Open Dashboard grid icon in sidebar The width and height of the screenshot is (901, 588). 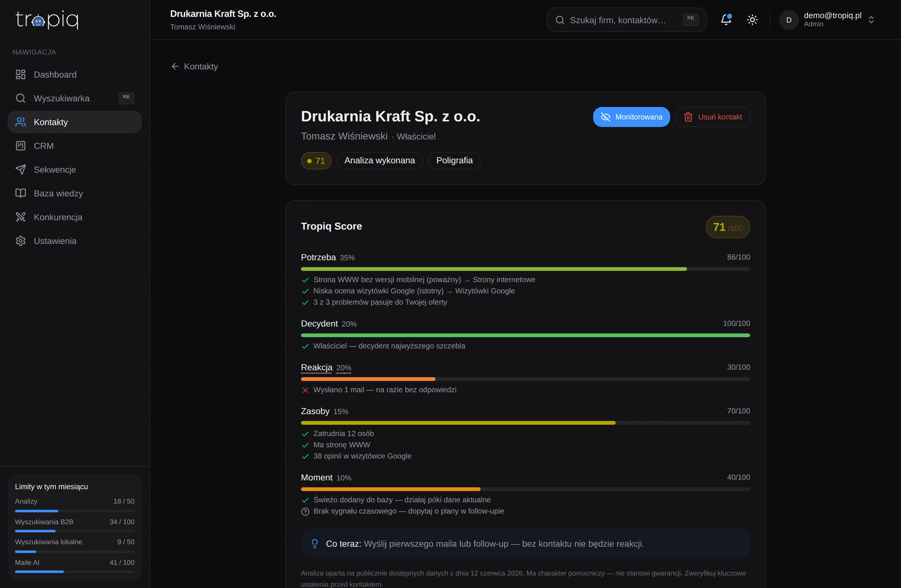click(20, 74)
